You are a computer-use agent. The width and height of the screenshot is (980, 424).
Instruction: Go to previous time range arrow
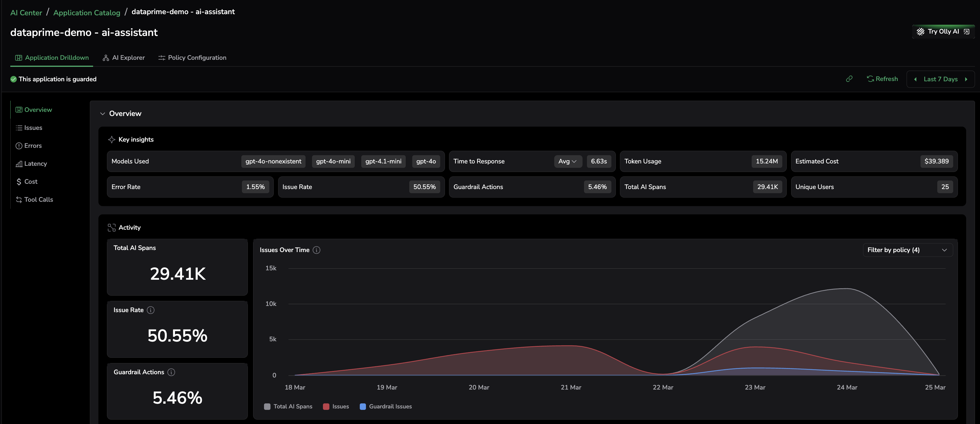915,79
